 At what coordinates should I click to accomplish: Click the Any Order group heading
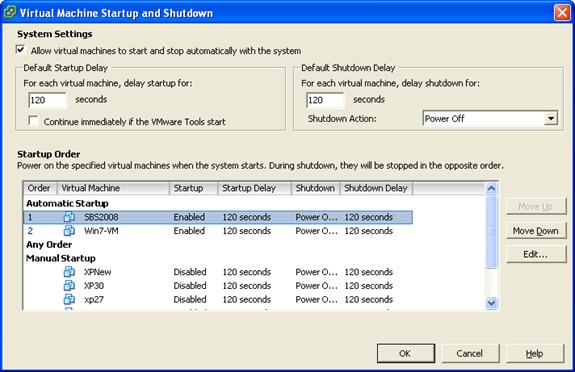click(x=49, y=244)
